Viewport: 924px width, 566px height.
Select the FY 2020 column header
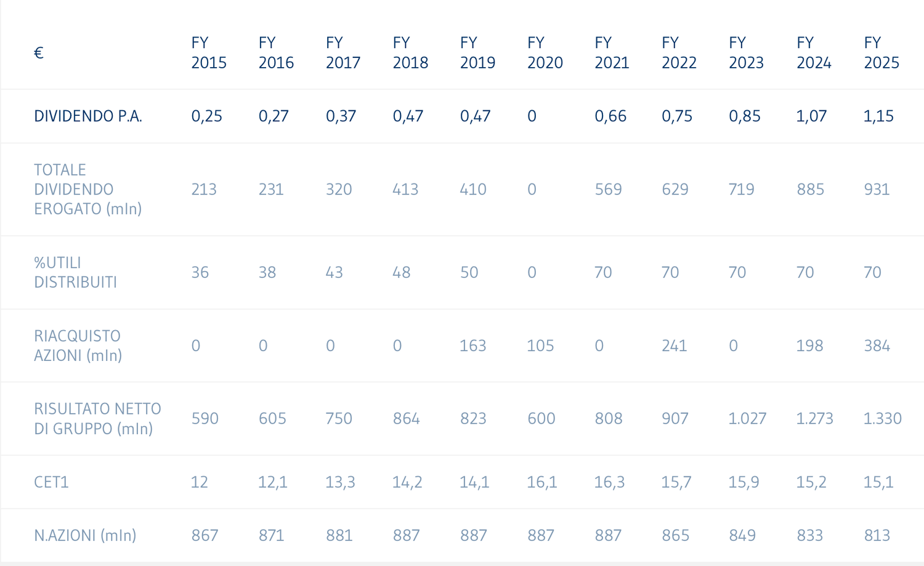(x=545, y=52)
